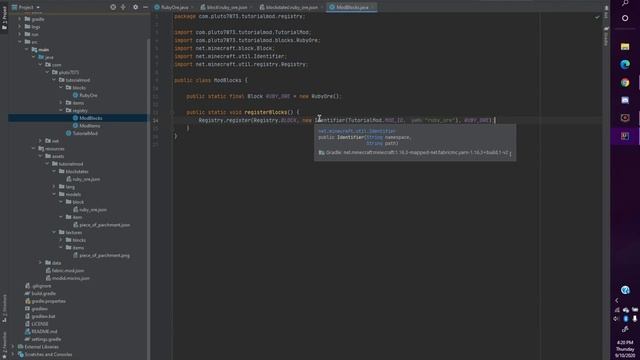Open the gradlew.bat file
This screenshot has height=360, width=640.
40,316
